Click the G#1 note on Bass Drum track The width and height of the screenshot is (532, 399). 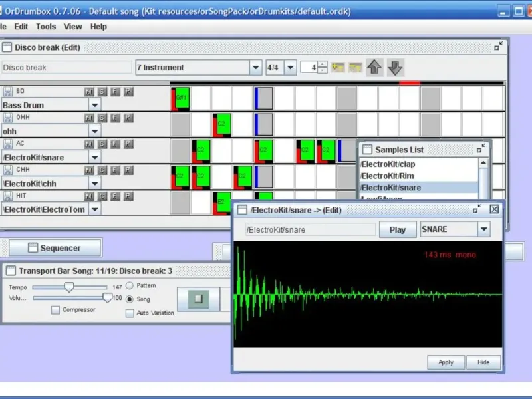click(x=181, y=98)
